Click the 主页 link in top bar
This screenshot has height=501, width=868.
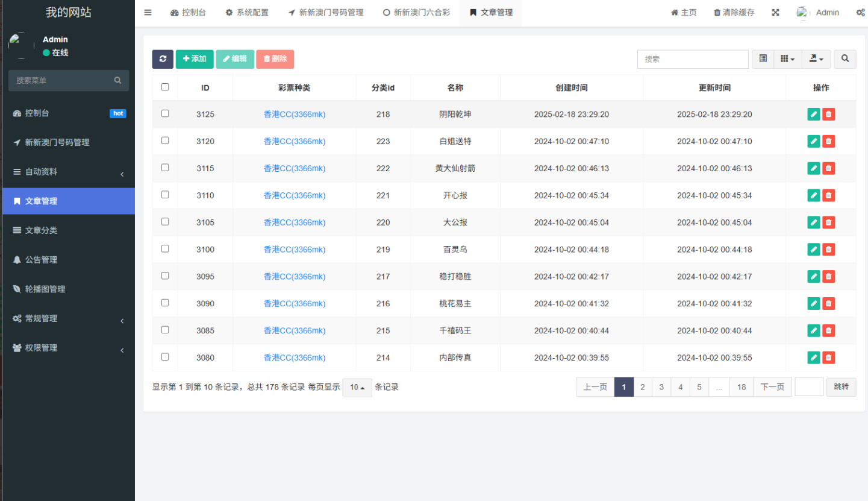point(684,13)
